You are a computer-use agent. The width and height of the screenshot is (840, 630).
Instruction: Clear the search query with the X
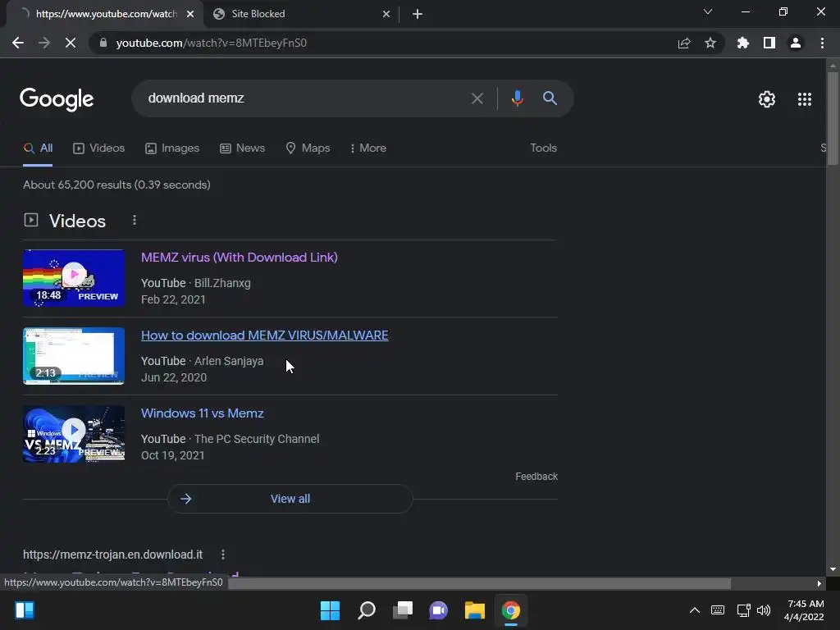(x=477, y=98)
